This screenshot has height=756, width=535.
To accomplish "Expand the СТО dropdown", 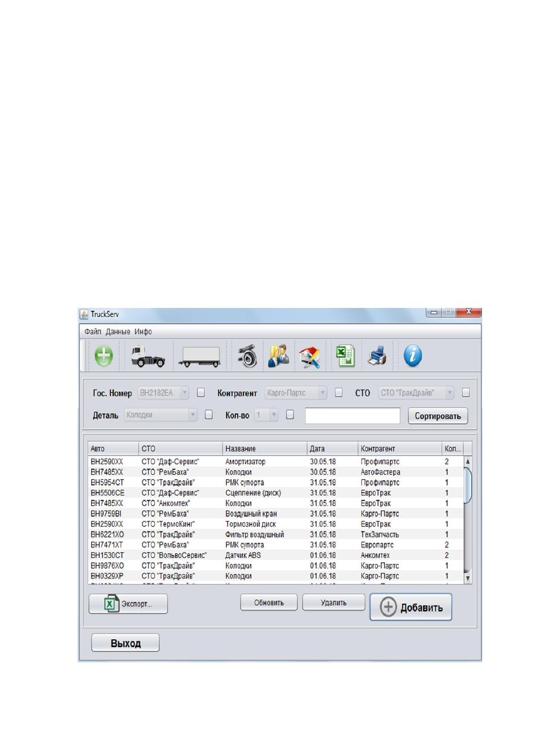I will click(x=449, y=393).
